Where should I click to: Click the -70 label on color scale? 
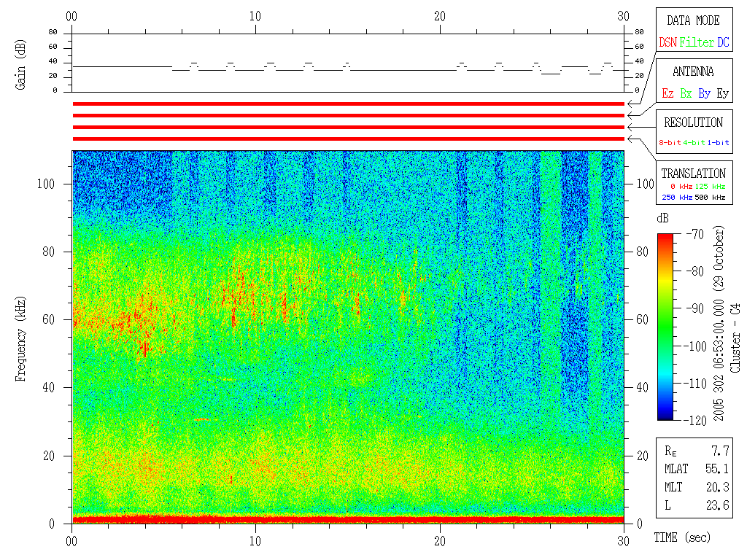pos(695,234)
